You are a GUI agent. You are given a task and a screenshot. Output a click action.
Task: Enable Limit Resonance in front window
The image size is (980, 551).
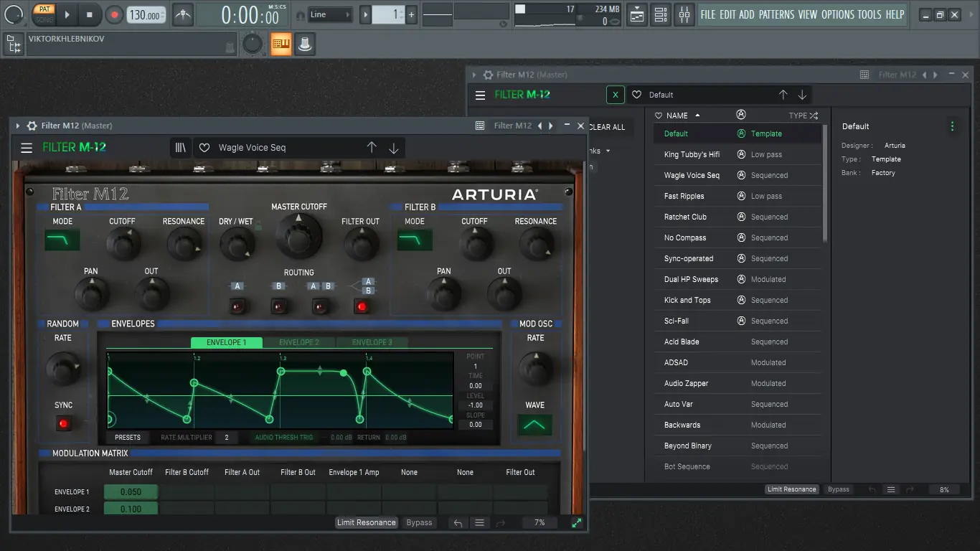(367, 522)
